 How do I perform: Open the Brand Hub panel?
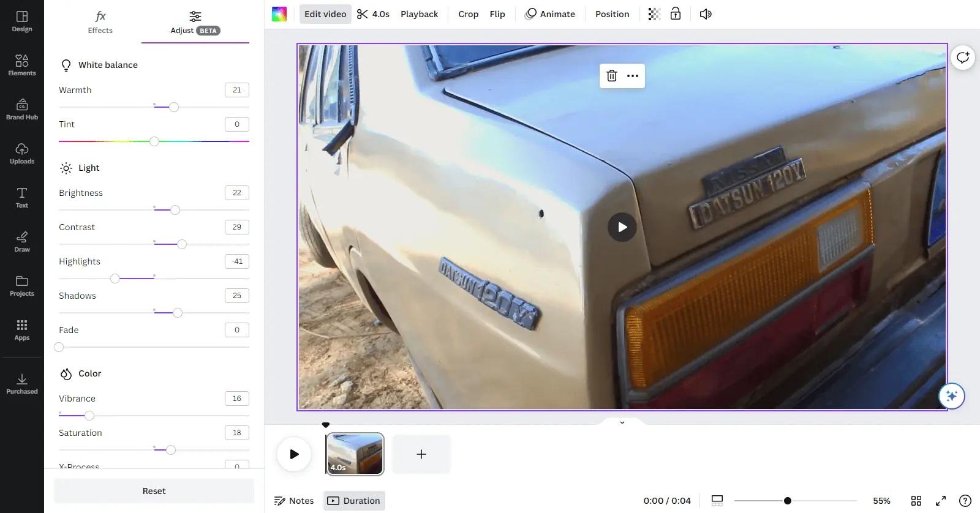click(x=22, y=109)
